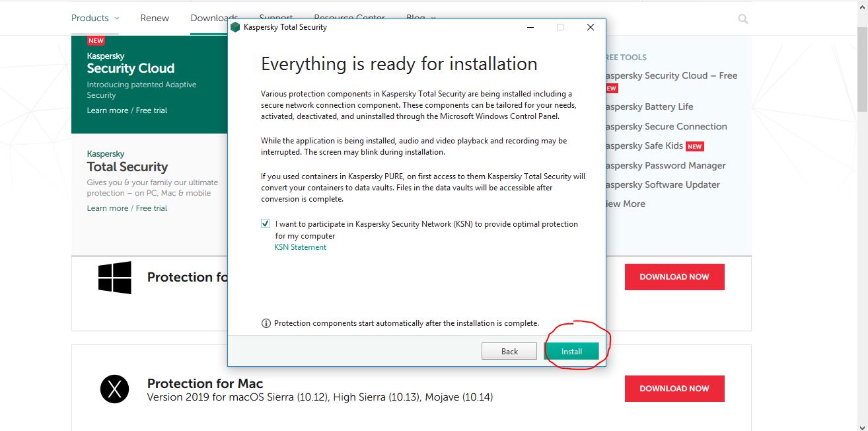Expand the Products menu on the website
The height and width of the screenshot is (431, 868).
tap(96, 18)
